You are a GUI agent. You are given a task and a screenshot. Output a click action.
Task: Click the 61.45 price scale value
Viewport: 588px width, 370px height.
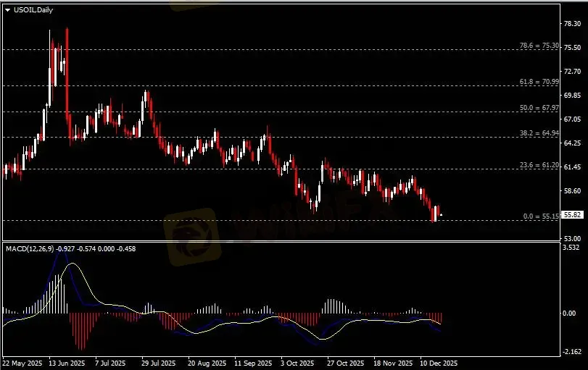pyautogui.click(x=572, y=167)
